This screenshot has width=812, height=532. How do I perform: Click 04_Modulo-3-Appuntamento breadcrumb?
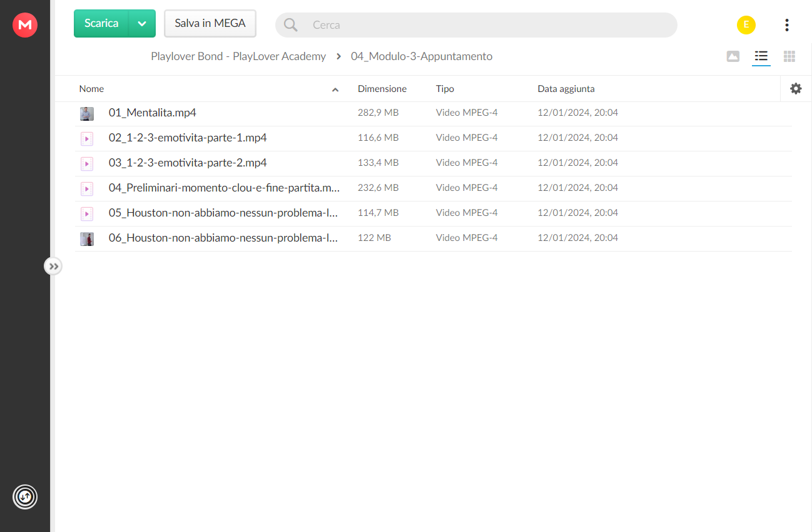point(422,56)
